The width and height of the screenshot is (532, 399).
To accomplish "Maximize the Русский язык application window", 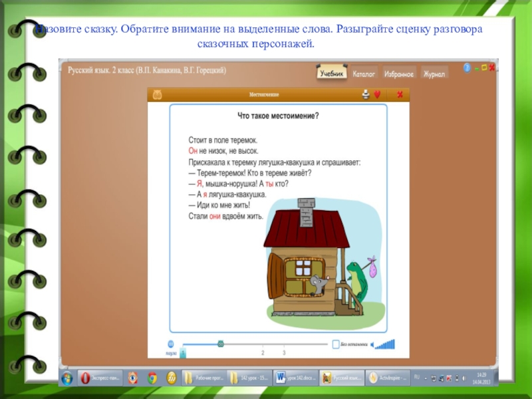I will point(484,68).
